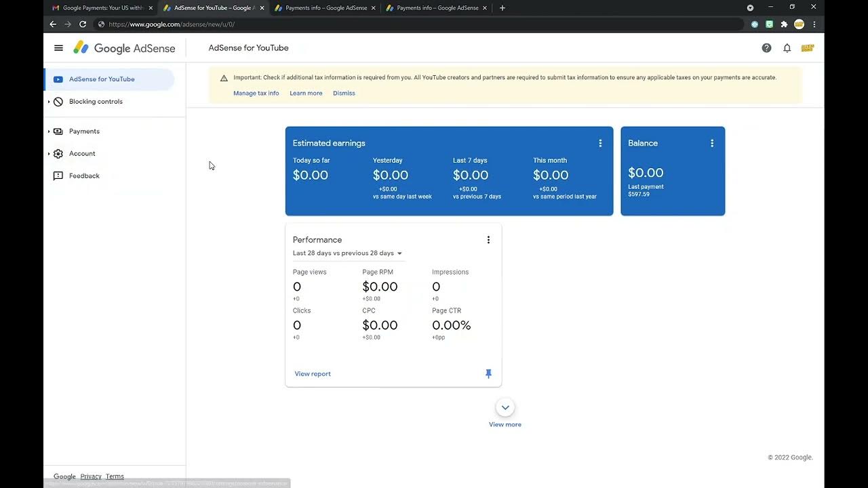This screenshot has height=488, width=868.
Task: Click the browser address bar
Action: (407, 24)
